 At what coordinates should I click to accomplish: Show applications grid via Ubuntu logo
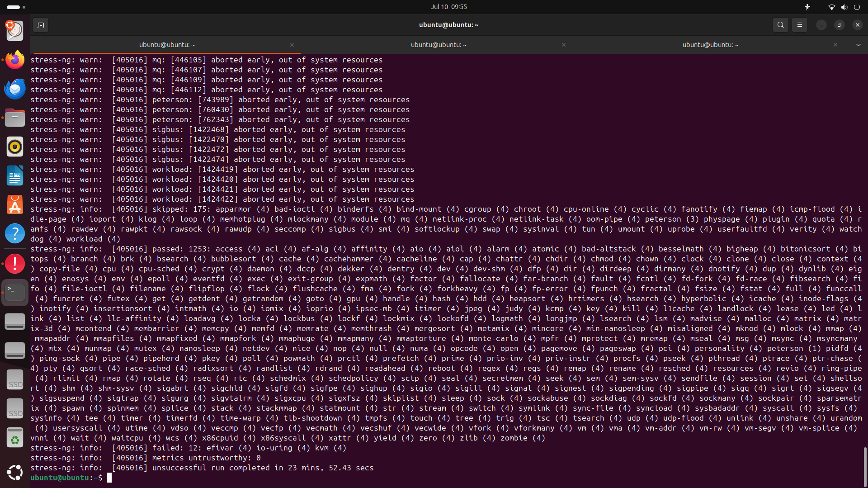pyautogui.click(x=15, y=473)
